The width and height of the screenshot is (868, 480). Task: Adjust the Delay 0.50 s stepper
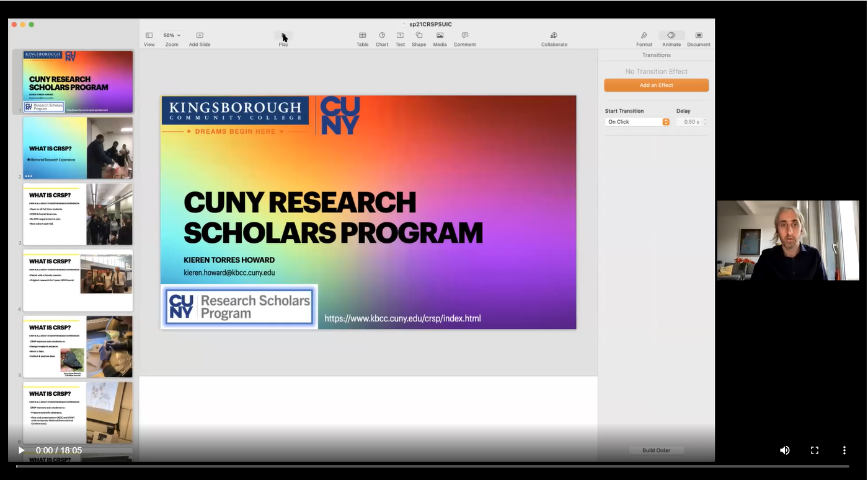point(705,122)
